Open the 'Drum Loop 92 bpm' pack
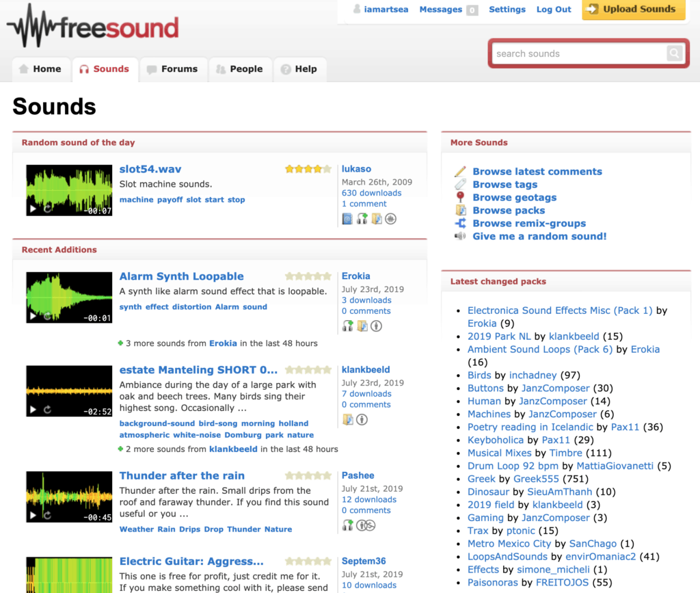Screen dimensions: 700x593 [x=513, y=466]
